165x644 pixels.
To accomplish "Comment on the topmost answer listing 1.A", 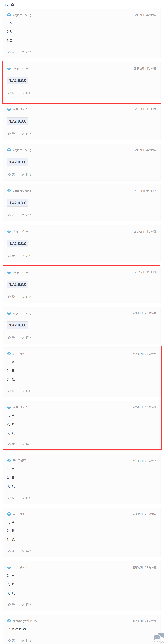I will pyautogui.click(x=26, y=52).
